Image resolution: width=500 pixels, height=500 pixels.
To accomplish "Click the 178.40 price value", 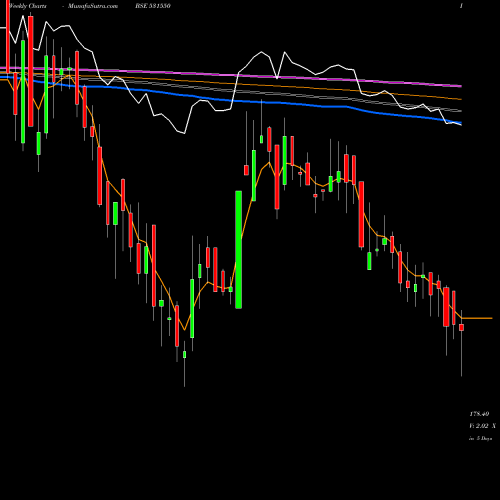I will [x=479, y=414].
